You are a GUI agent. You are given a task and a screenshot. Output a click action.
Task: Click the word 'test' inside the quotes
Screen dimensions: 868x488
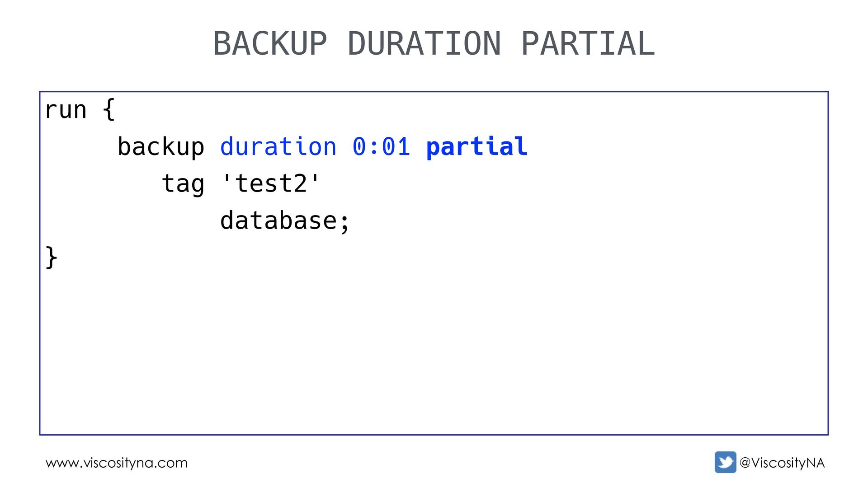click(x=264, y=184)
